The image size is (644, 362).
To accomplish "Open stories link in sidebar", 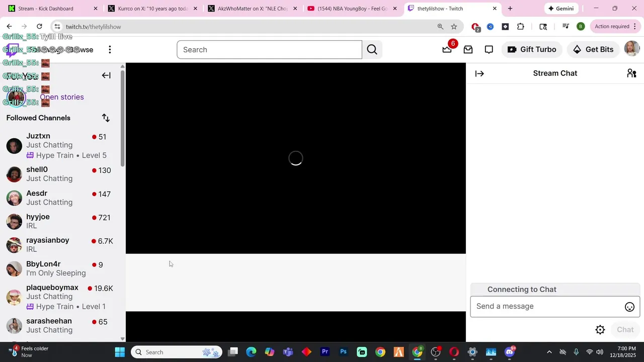I will pos(62,97).
